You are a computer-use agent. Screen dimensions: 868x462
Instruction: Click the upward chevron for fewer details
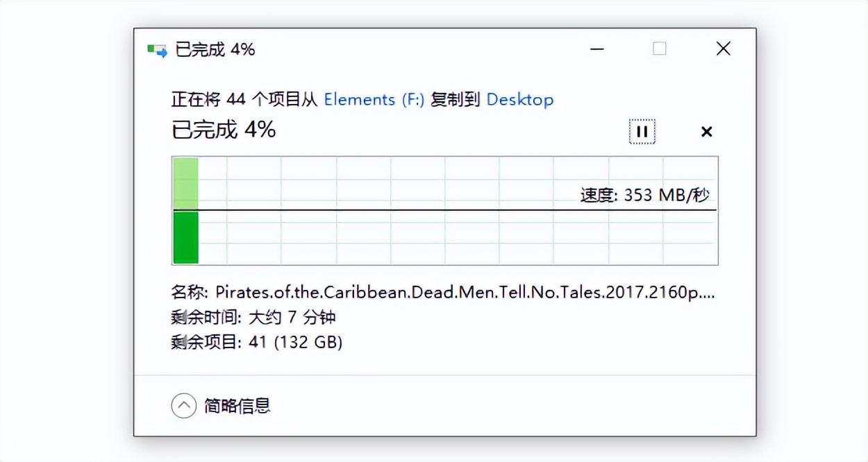(183, 405)
